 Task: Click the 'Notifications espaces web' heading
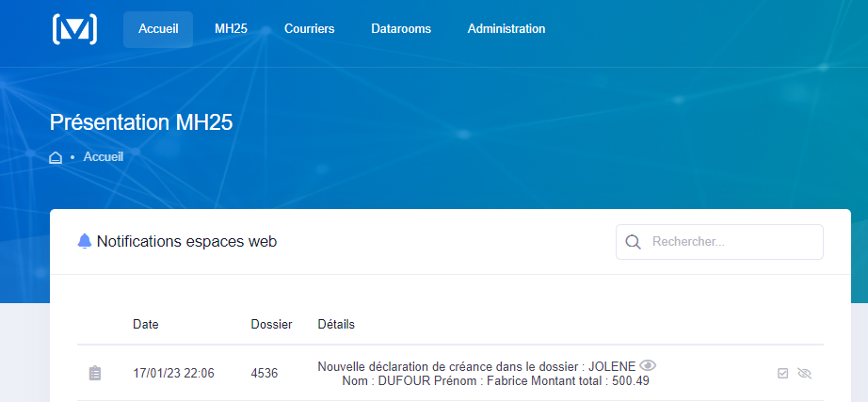[x=186, y=242]
